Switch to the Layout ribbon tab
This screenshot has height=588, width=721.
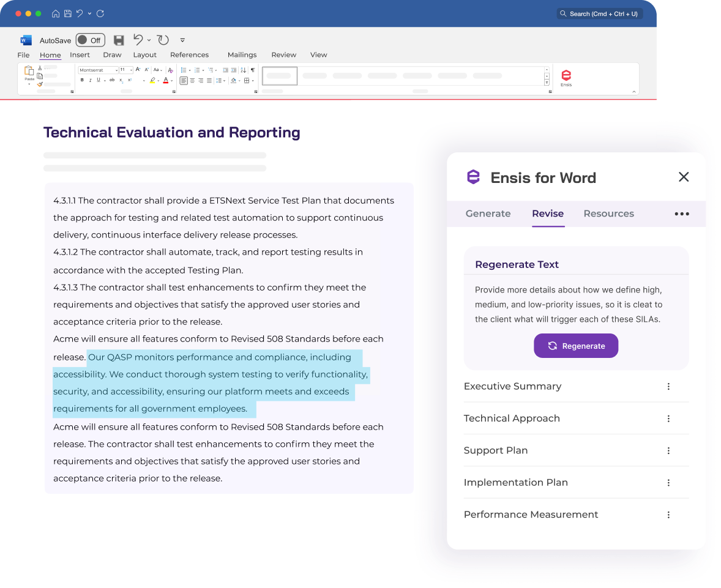[145, 54]
